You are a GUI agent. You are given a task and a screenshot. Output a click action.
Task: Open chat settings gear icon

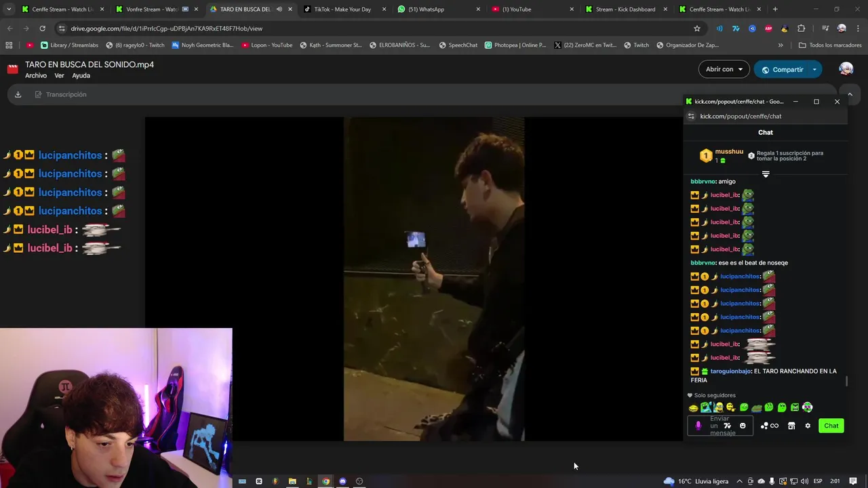click(808, 426)
